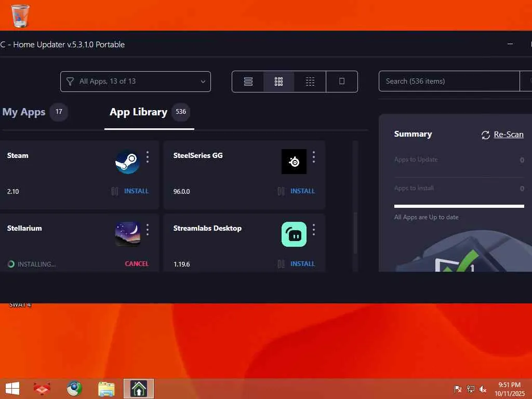The width and height of the screenshot is (532, 399).
Task: Click the Stellarium installing spinner
Action: pos(11,264)
